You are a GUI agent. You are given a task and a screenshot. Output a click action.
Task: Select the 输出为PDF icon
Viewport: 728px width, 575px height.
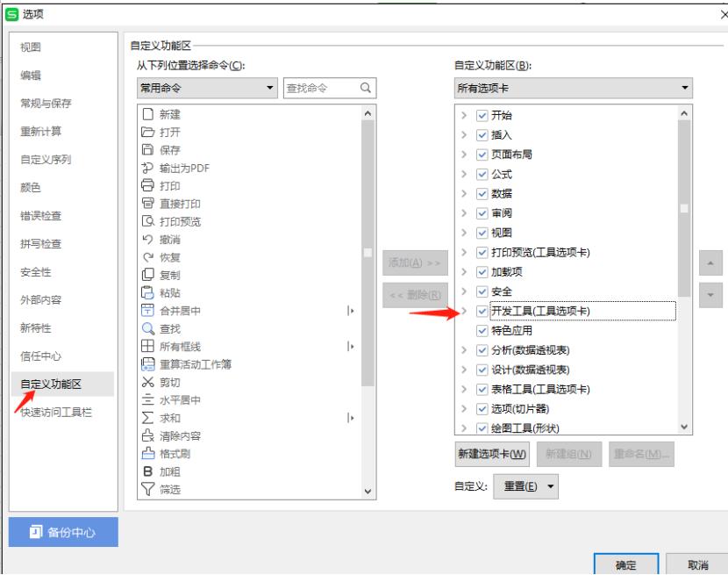point(147,168)
